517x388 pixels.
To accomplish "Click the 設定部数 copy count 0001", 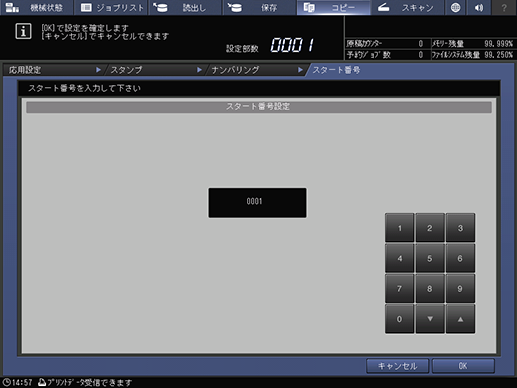I will [x=292, y=45].
